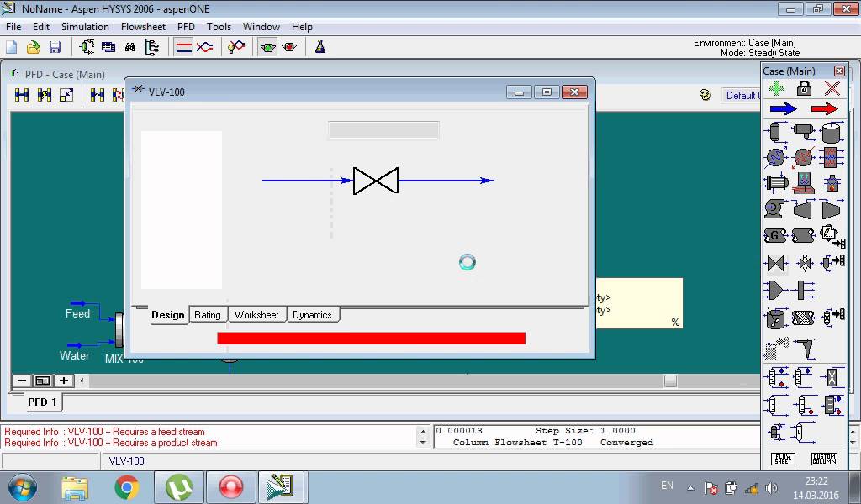Choose the Fired Heater palette icon
Image resolution: width=861 pixels, height=504 pixels.
(x=832, y=183)
